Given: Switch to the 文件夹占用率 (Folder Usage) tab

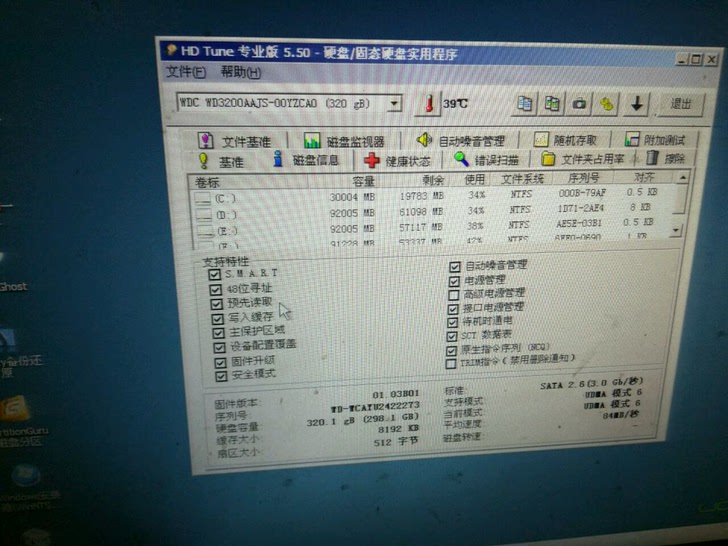Looking at the screenshot, I should click(x=583, y=159).
